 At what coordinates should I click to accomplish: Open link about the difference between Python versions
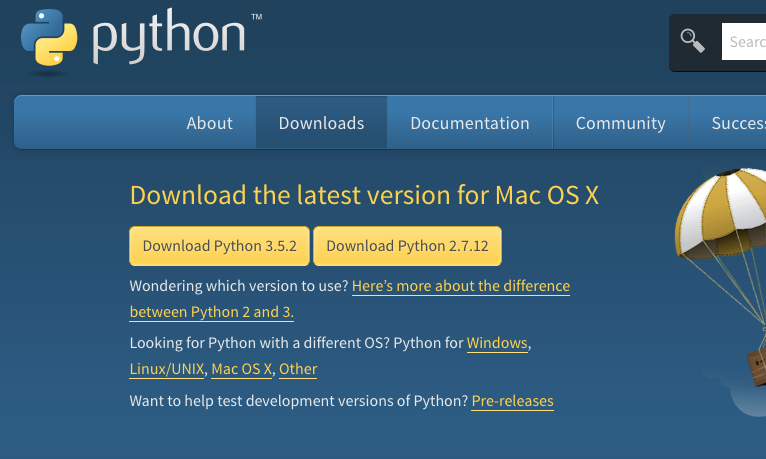[x=461, y=286]
